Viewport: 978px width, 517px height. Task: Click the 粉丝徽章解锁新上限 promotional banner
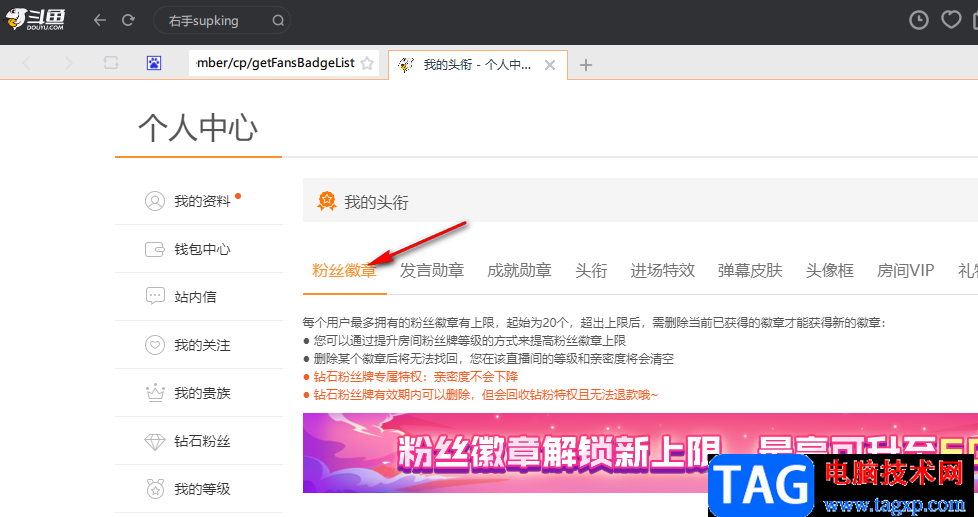coord(640,453)
